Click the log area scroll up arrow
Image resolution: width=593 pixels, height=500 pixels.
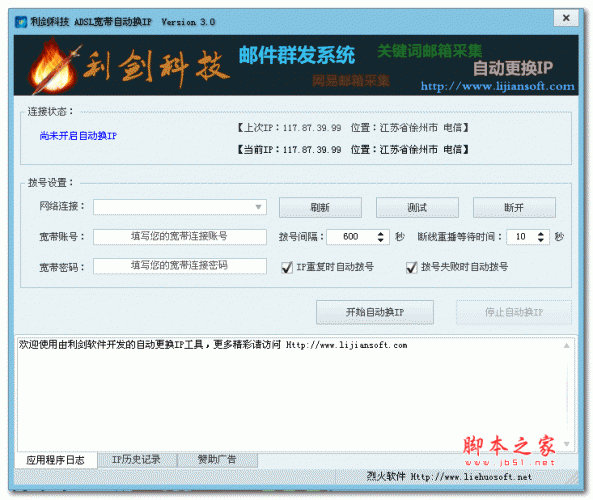[x=567, y=345]
